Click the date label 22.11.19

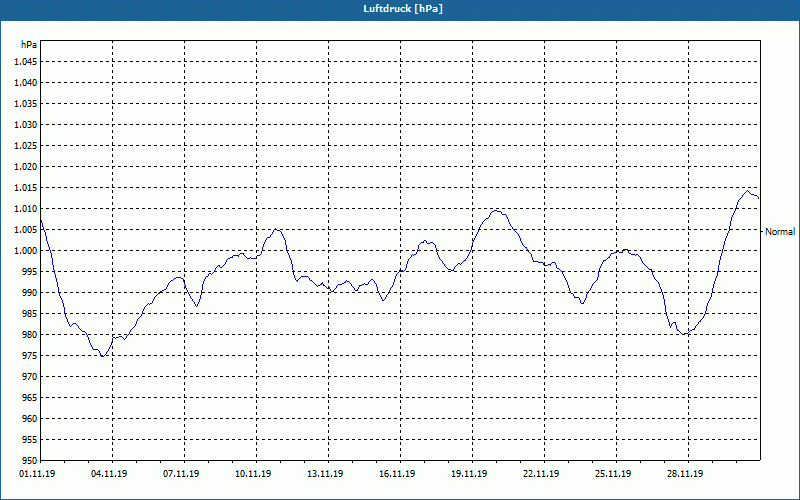pyautogui.click(x=541, y=474)
